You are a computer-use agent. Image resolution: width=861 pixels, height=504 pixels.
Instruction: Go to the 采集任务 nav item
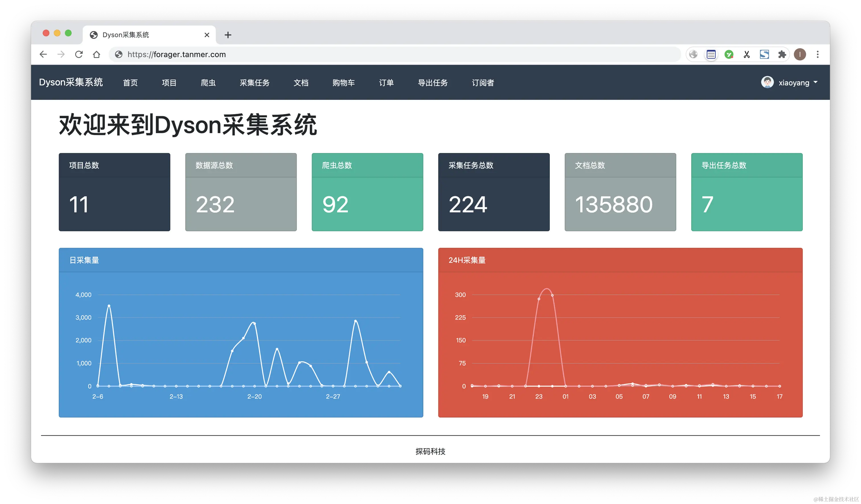(255, 83)
